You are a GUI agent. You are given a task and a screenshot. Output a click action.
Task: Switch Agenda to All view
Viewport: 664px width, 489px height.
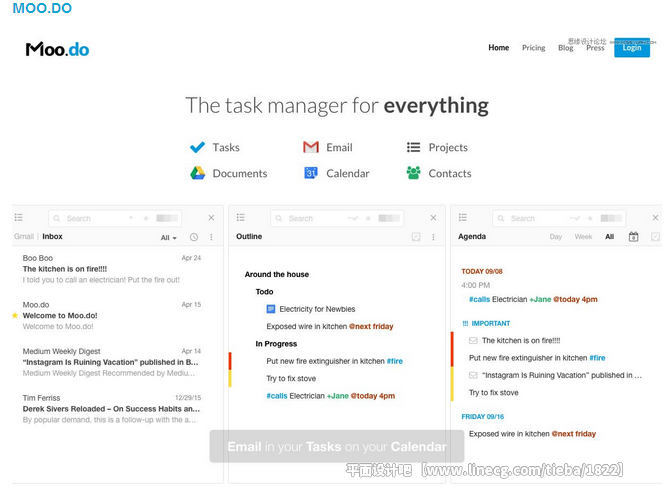(609, 237)
